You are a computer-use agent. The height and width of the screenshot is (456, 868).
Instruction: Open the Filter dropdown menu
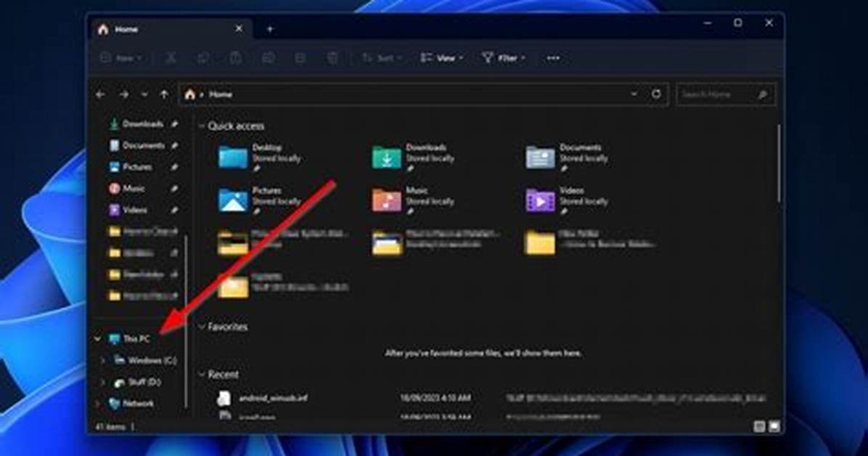503,57
